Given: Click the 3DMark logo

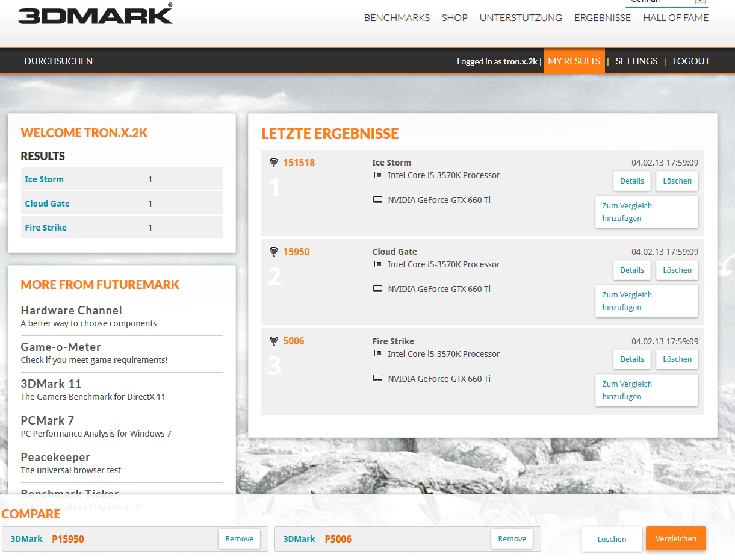Looking at the screenshot, I should (95, 13).
